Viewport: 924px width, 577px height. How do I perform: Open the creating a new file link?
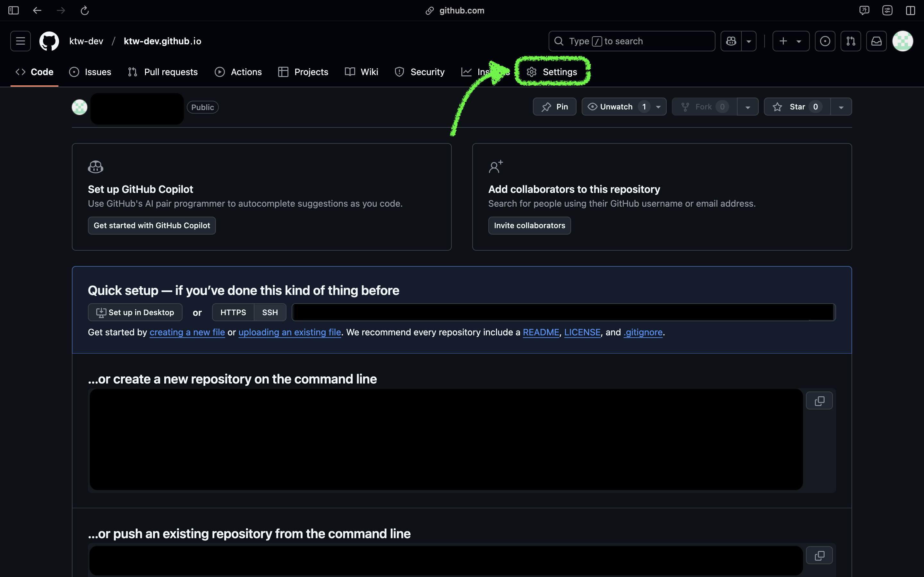point(187,332)
